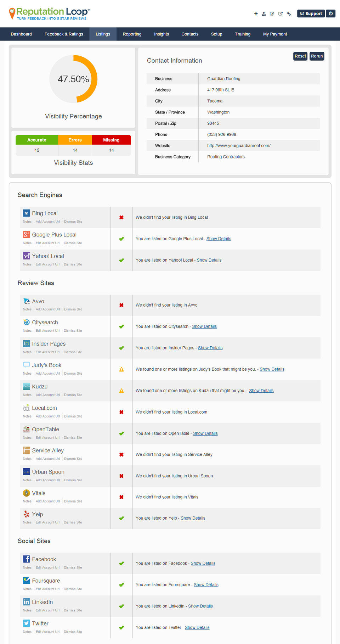Show Details for Google Plus Local listing

219,239
